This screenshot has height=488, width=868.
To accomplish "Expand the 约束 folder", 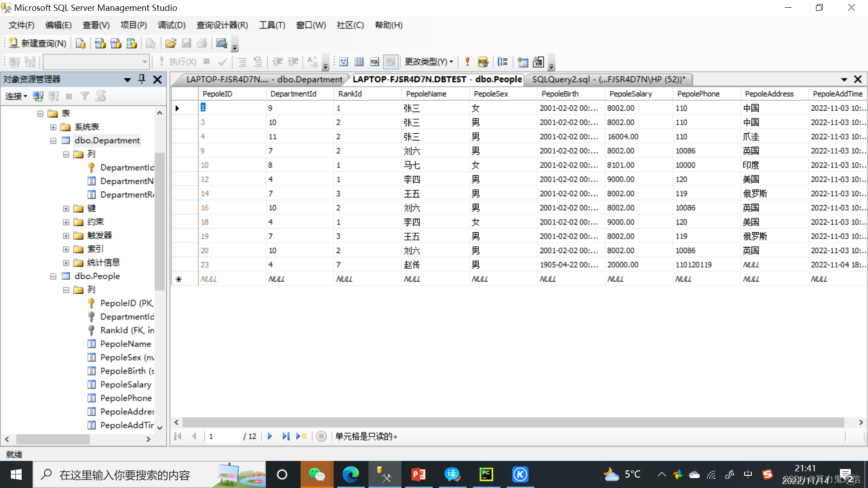I will click(x=66, y=222).
